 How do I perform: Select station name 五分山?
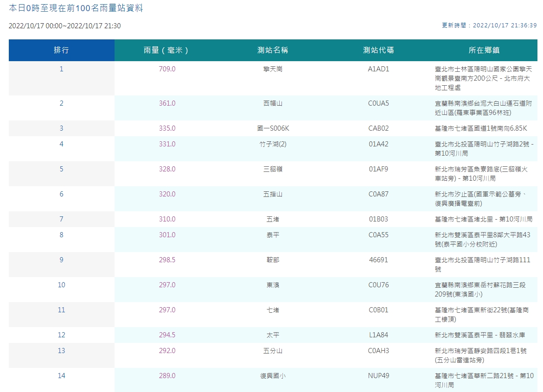click(273, 351)
